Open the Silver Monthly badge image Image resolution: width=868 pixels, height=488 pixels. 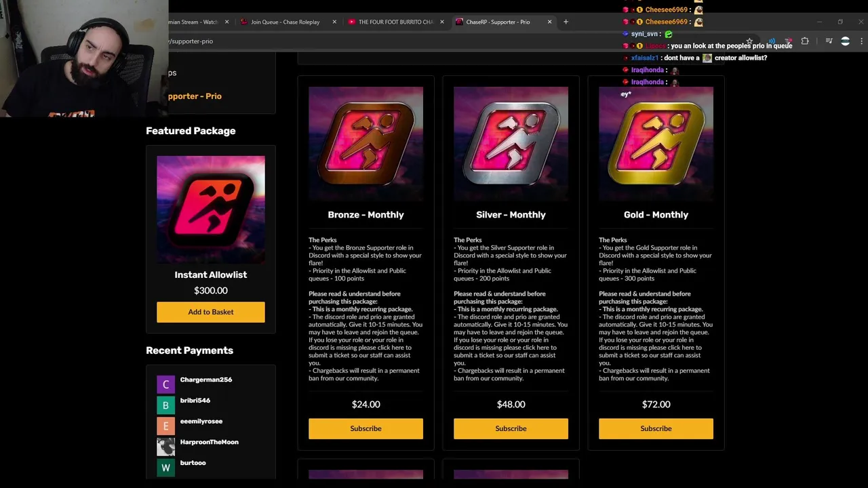pyautogui.click(x=511, y=144)
